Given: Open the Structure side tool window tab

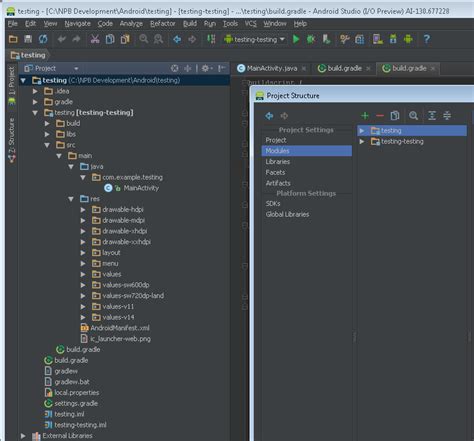Looking at the screenshot, I should 12,140.
